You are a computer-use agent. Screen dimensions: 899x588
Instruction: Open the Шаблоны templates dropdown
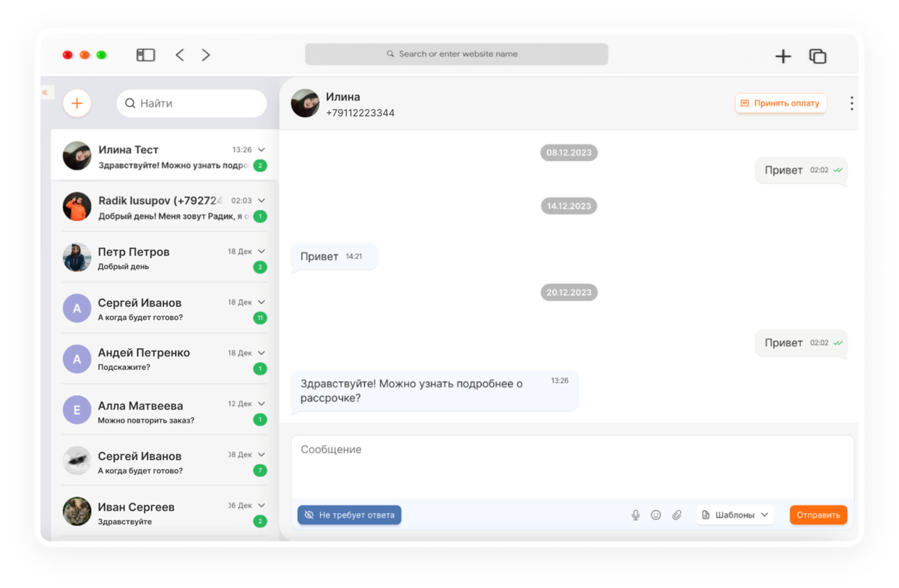tap(735, 515)
